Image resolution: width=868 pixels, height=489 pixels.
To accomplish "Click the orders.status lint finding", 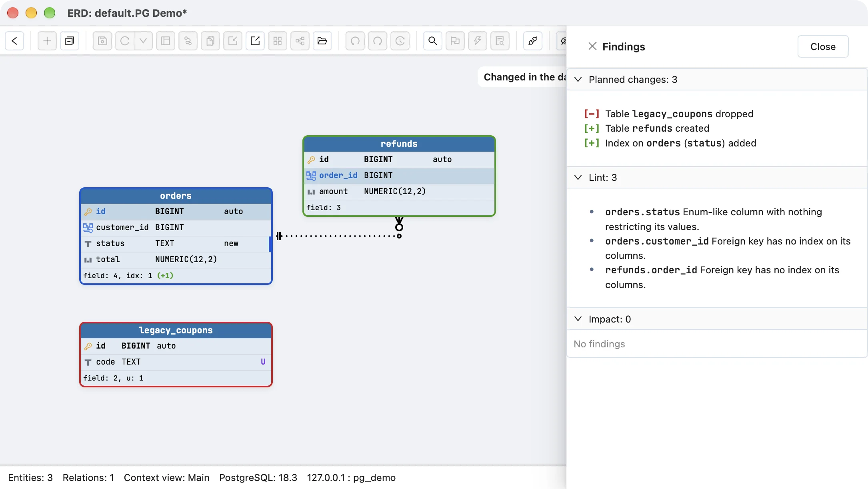I will (714, 219).
